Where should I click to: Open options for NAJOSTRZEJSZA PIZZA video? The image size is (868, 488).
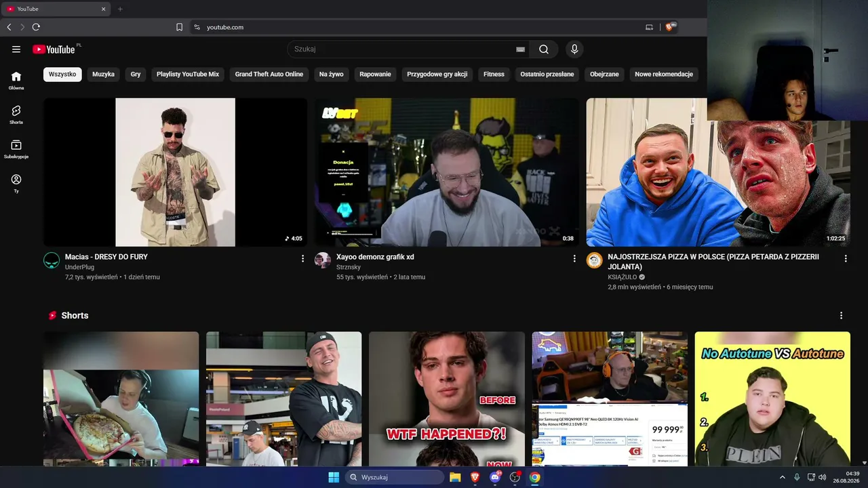tap(846, 258)
